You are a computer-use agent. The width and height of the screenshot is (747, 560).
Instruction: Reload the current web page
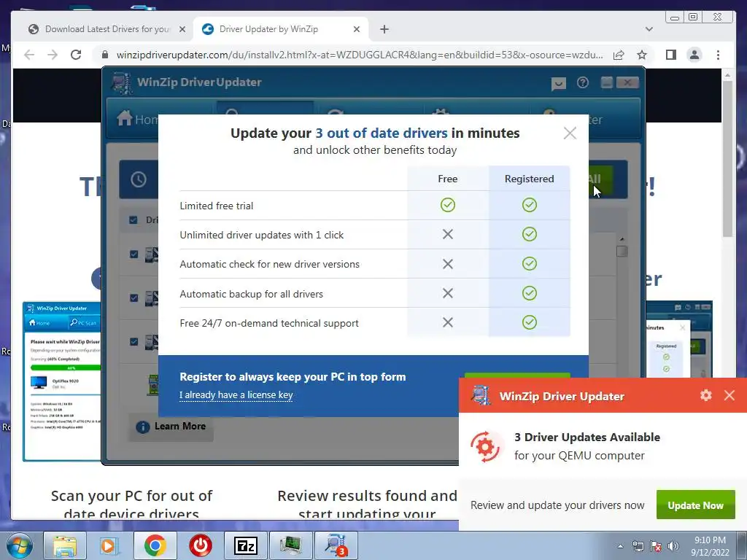tap(76, 55)
